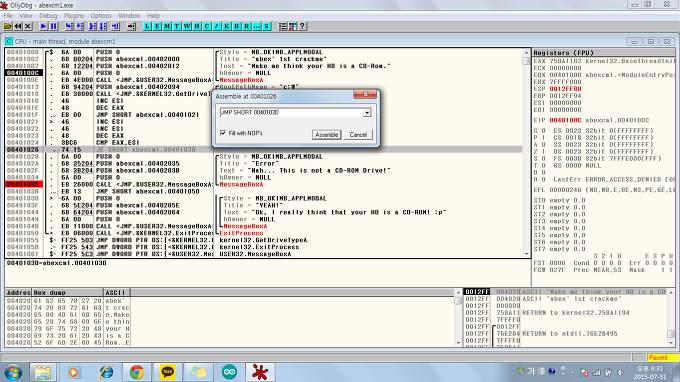Click the Step over toolbar icon

pos(79,26)
